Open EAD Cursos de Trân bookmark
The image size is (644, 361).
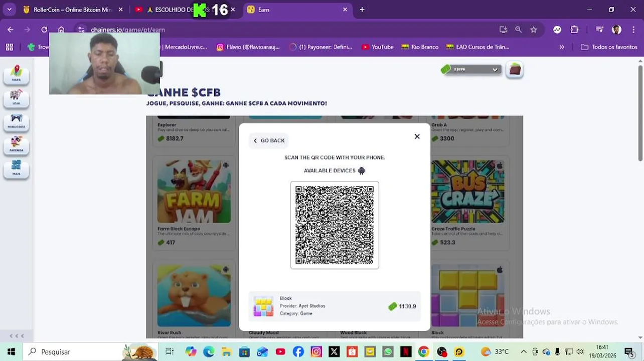(x=477, y=47)
